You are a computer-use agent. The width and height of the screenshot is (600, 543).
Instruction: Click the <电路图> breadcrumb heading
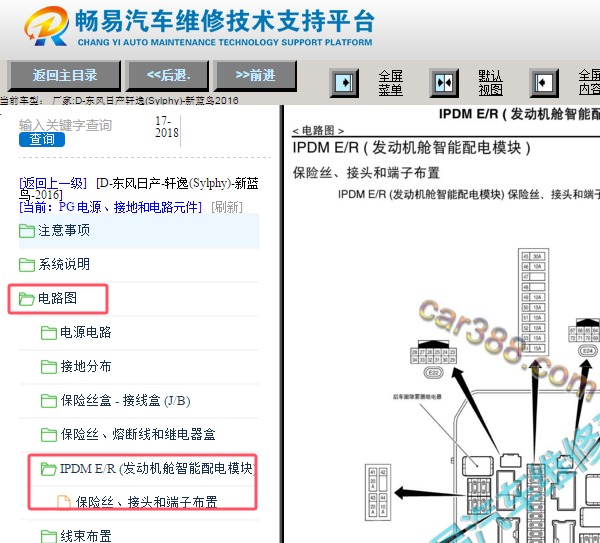click(x=318, y=130)
